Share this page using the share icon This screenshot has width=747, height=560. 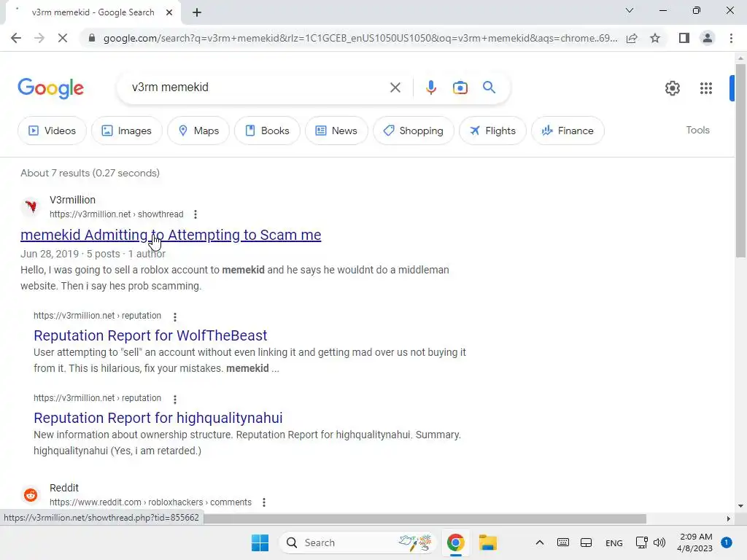pyautogui.click(x=632, y=38)
